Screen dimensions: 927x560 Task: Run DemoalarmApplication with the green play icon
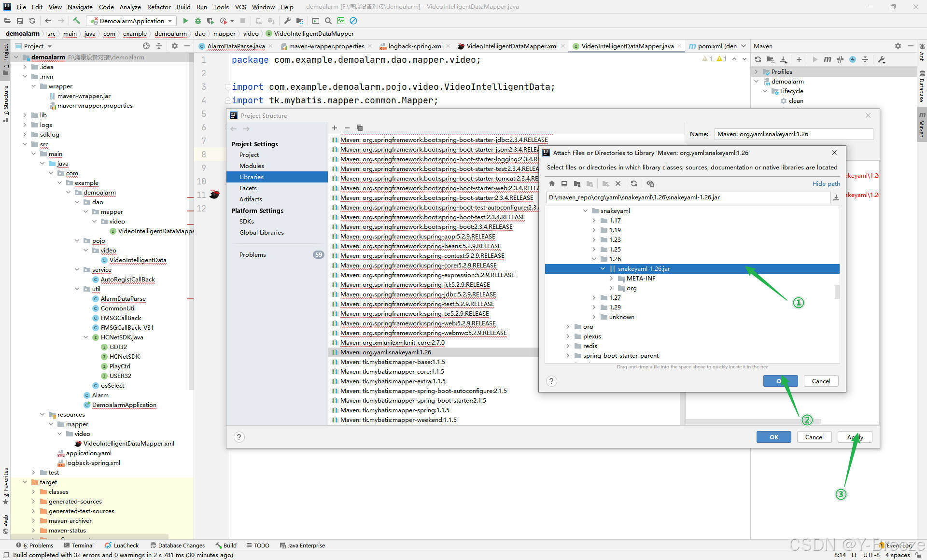185,21
